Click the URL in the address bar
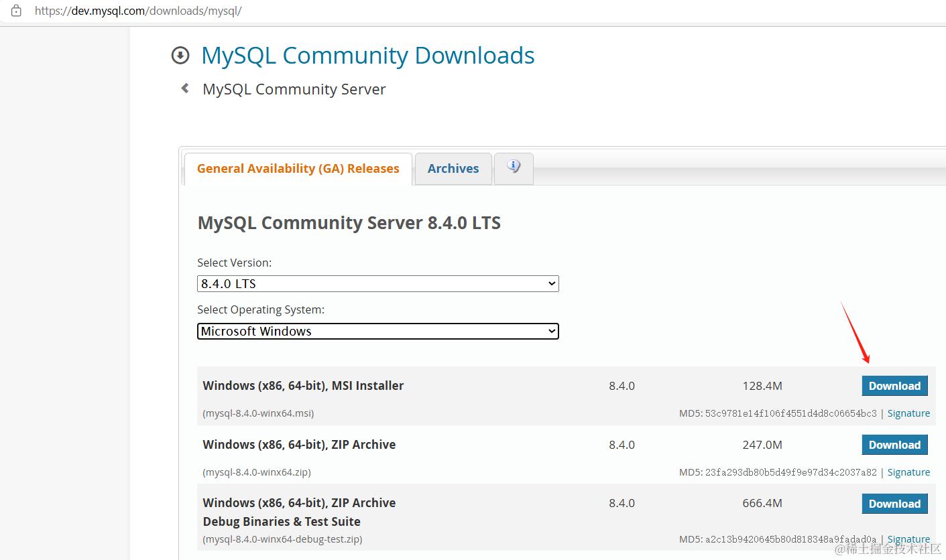The width and height of the screenshot is (946, 560). tap(138, 11)
